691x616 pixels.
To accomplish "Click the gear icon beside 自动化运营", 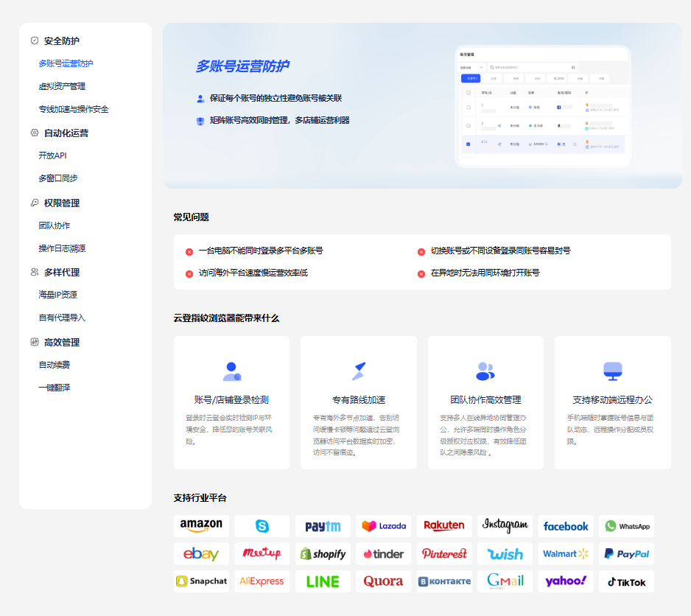I will (x=35, y=133).
